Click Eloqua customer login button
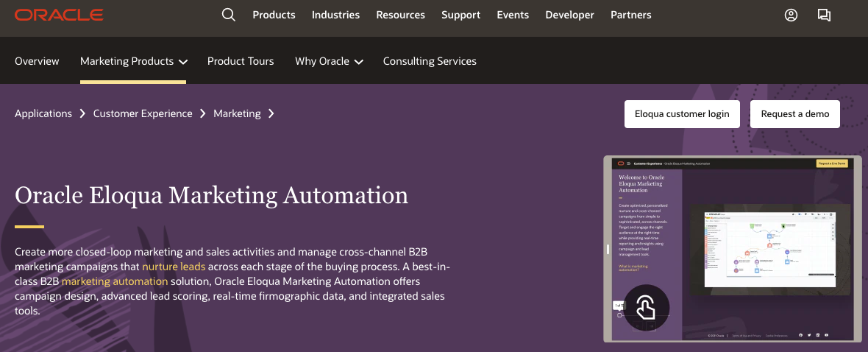The image size is (868, 352). pos(682,114)
